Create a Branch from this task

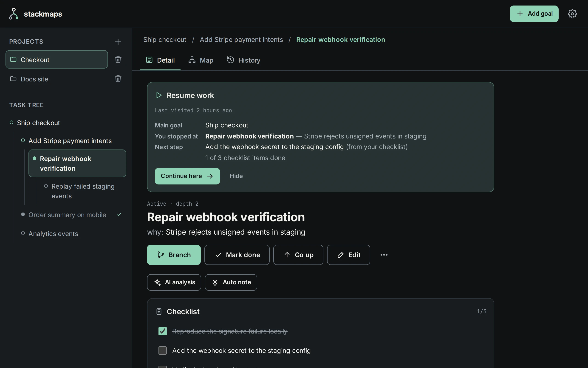pos(174,255)
